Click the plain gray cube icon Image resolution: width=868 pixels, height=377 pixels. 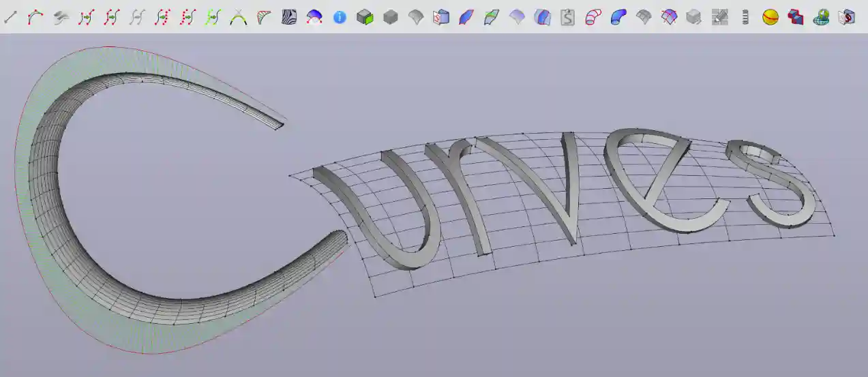tap(390, 17)
